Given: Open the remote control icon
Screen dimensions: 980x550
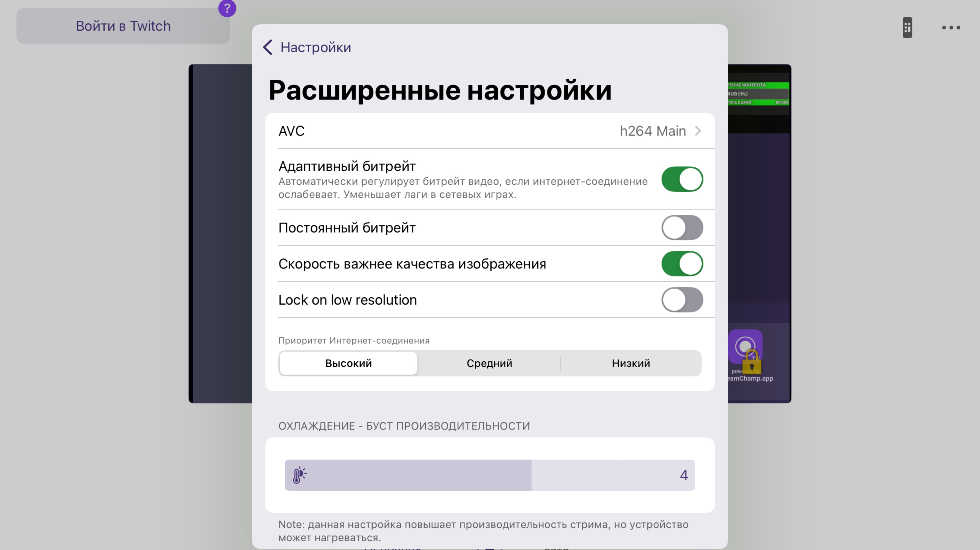Looking at the screenshot, I should (907, 27).
